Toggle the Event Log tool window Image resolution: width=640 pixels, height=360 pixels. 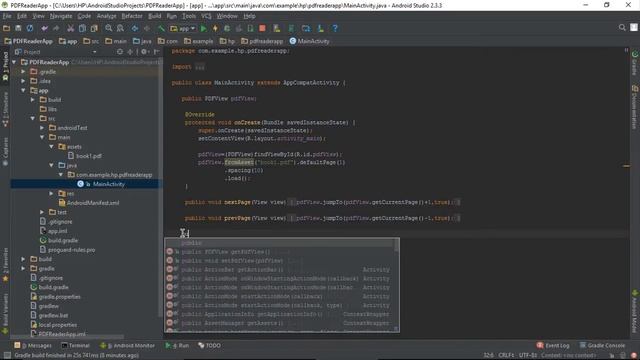click(x=553, y=345)
